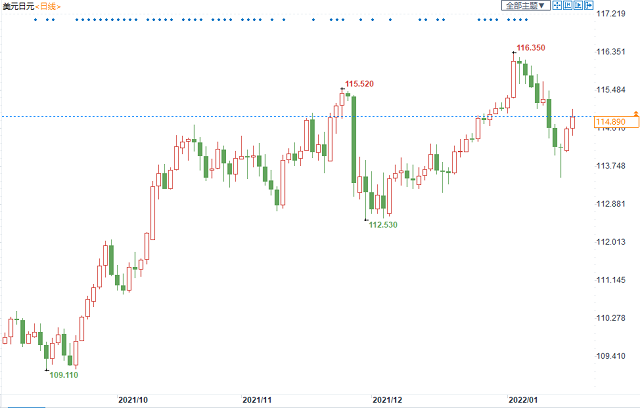This screenshot has height=408, width=640.
Task: Click the 112.530 low price label
Action: point(383,226)
